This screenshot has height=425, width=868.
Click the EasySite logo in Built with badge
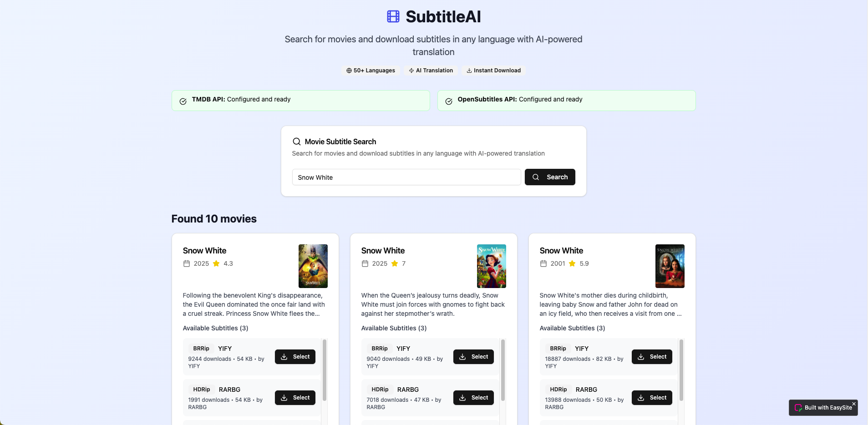pyautogui.click(x=798, y=408)
